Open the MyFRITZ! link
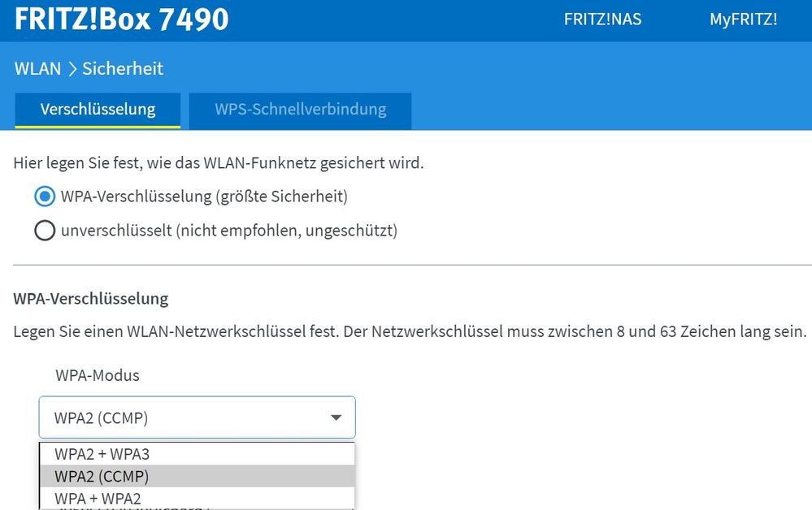Image resolution: width=812 pixels, height=510 pixels. point(743,19)
